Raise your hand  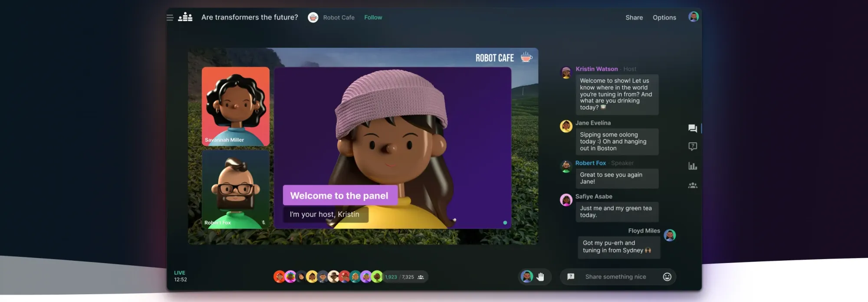point(540,277)
